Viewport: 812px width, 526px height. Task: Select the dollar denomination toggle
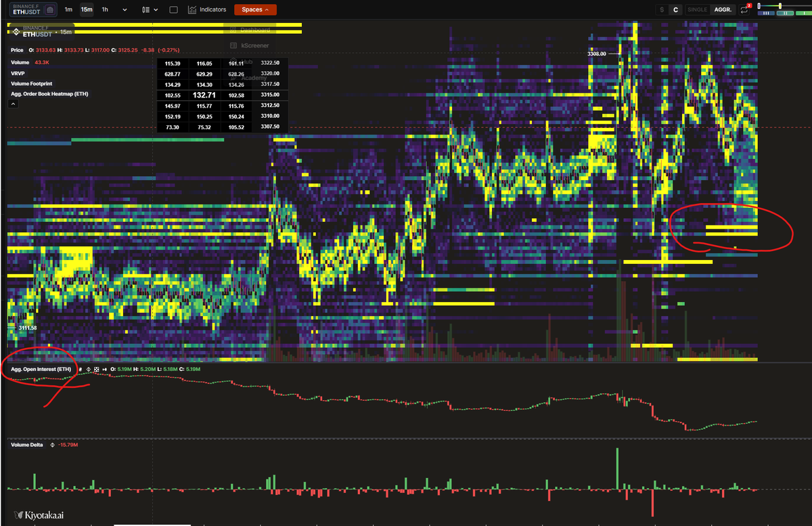click(x=662, y=9)
